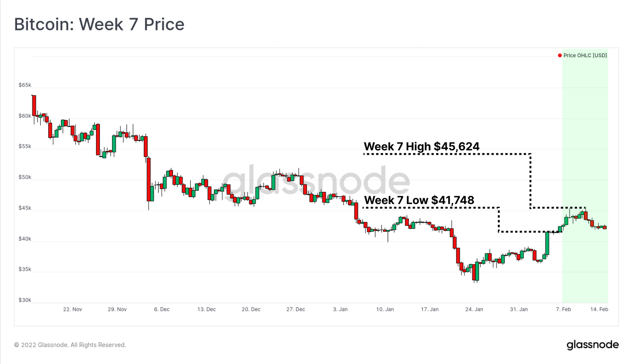Click the 7. Feb date axis label
Image resolution: width=632 pixels, height=364 pixels.
click(564, 309)
